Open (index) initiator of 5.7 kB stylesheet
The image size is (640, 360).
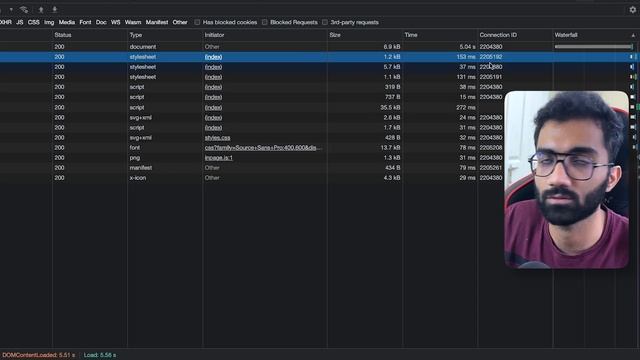point(213,67)
